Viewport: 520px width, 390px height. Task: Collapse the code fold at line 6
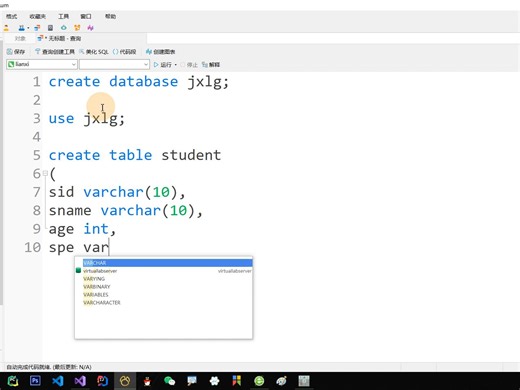click(45, 174)
